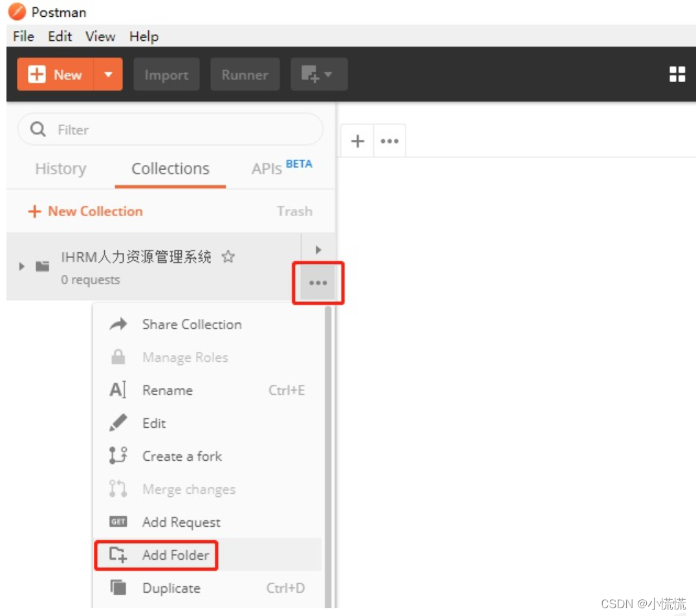The height and width of the screenshot is (616, 696).
Task: Focus the Filter input field
Action: click(171, 129)
